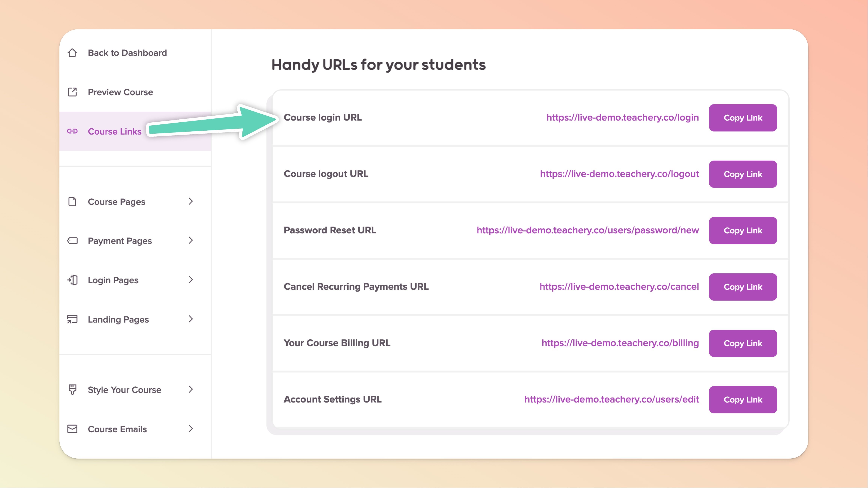Click the envelope icon for Course Emails

pyautogui.click(x=72, y=429)
